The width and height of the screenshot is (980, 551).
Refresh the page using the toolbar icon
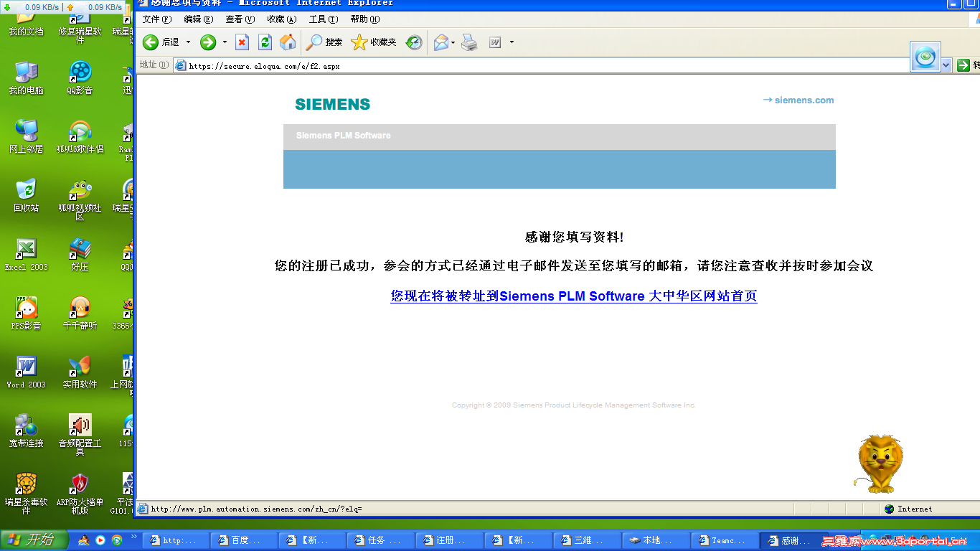point(265,42)
